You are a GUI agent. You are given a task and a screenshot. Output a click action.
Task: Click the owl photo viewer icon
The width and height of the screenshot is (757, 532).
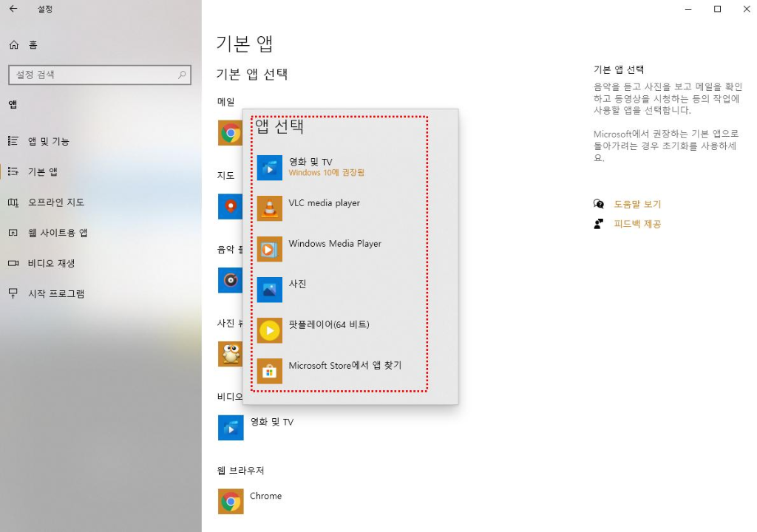click(x=231, y=354)
